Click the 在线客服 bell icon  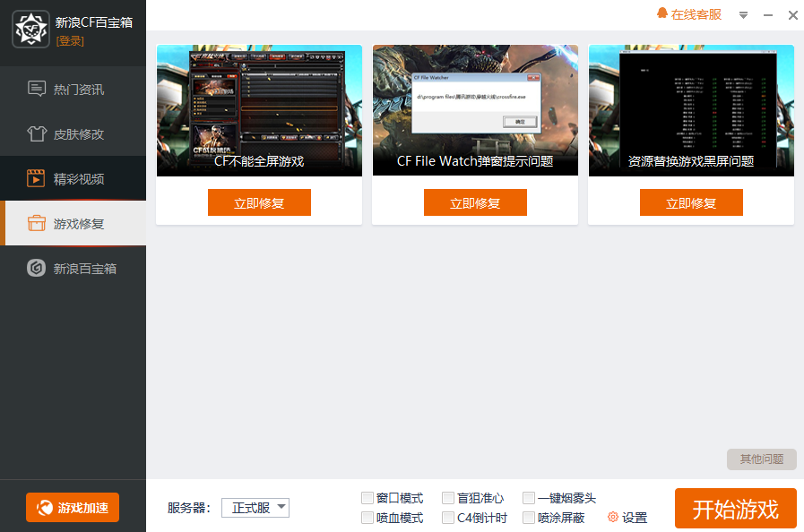click(662, 14)
